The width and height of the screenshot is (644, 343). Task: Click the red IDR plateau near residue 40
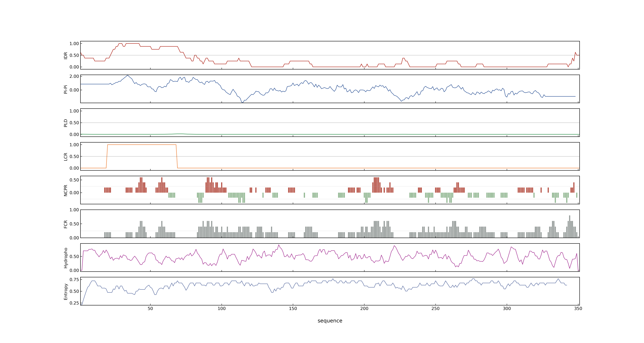pyautogui.click(x=133, y=43)
